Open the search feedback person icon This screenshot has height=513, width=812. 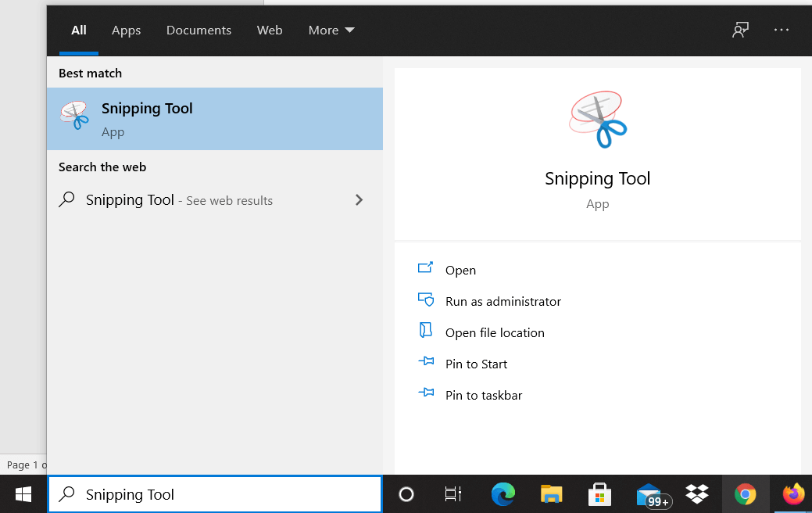(x=740, y=30)
